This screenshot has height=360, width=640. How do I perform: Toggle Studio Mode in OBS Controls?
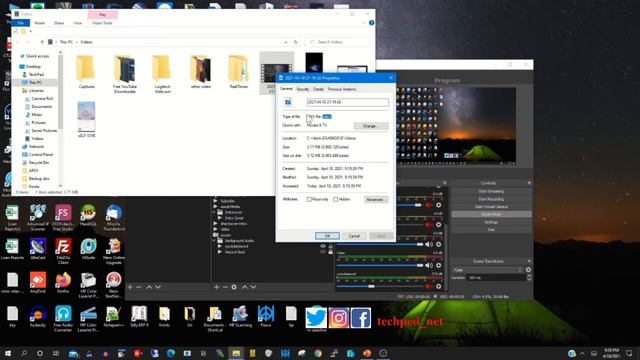pyautogui.click(x=491, y=214)
